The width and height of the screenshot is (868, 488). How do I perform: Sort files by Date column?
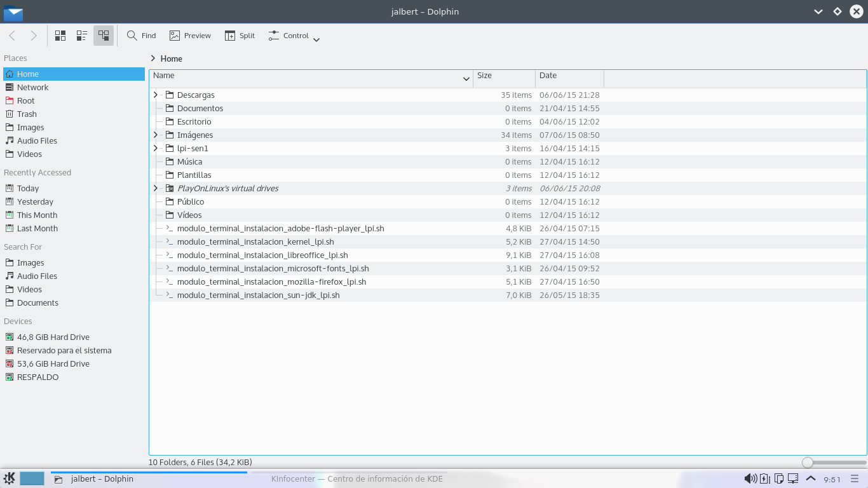[569, 76]
